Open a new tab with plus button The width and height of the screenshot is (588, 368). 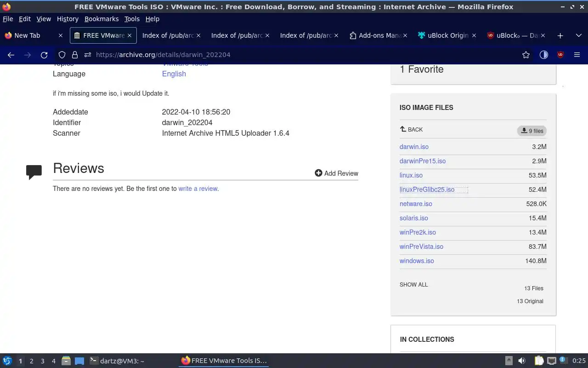(560, 35)
